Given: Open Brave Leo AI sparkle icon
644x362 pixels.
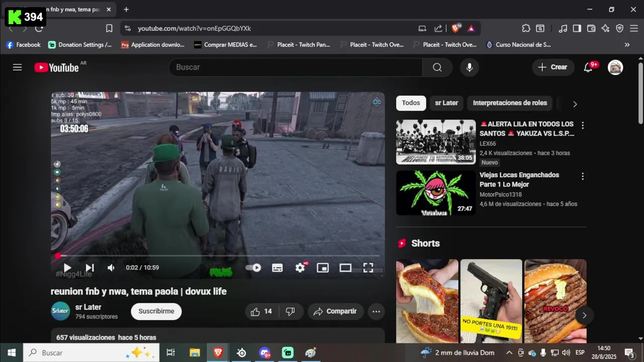Looking at the screenshot, I should click(x=605, y=29).
